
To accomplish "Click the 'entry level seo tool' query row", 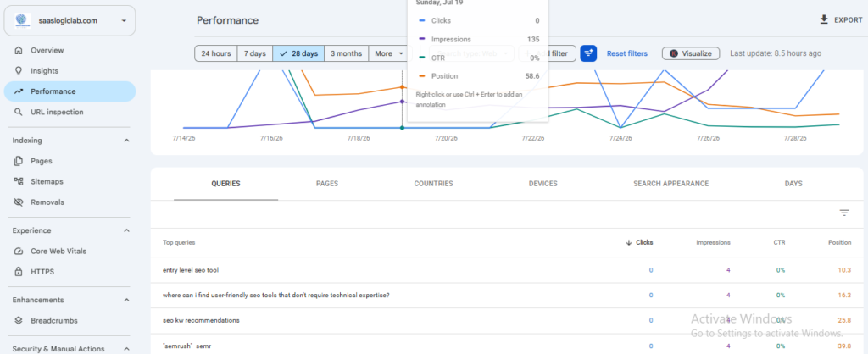I will tap(507, 270).
